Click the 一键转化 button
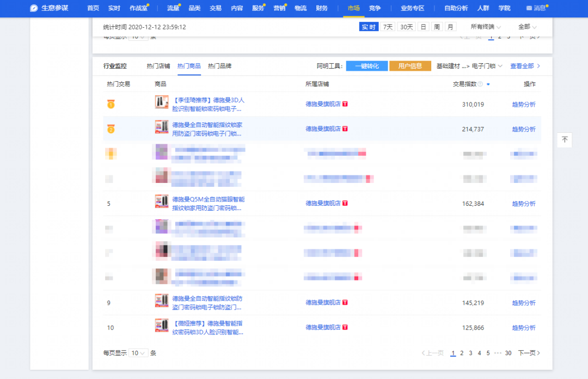 pyautogui.click(x=367, y=66)
